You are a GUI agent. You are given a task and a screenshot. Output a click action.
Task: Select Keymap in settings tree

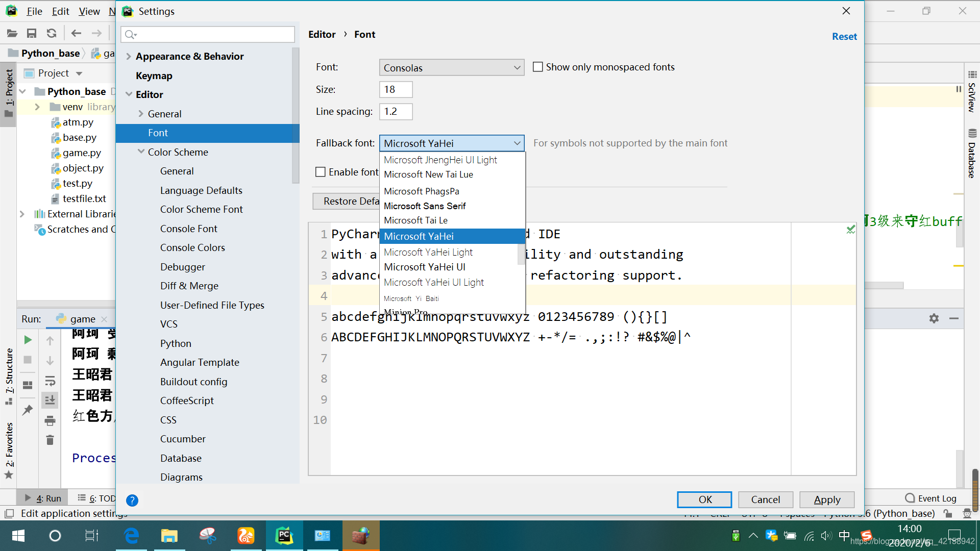[x=154, y=76]
